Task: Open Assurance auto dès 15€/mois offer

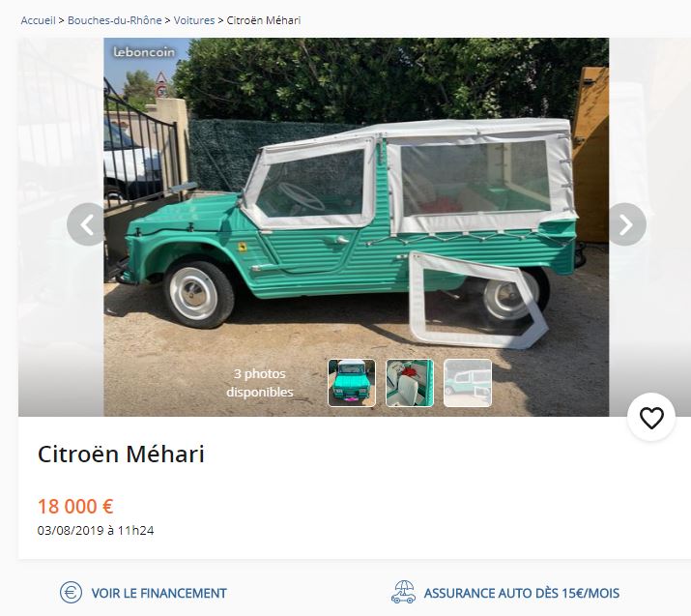Action: pos(522,593)
